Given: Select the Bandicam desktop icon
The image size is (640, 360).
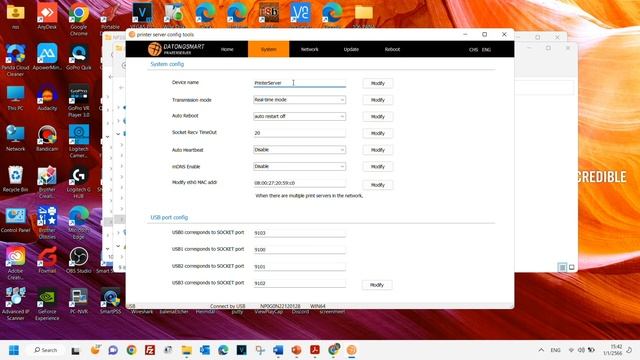Looking at the screenshot, I should click(47, 139).
